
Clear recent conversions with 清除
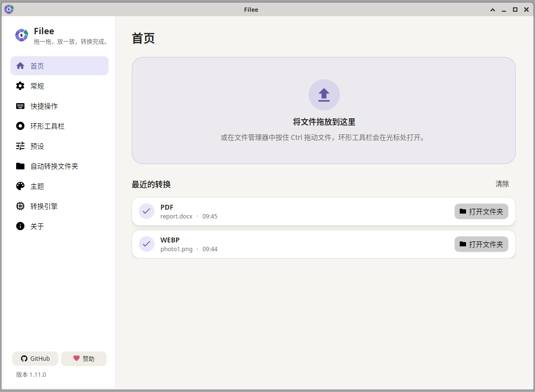tap(502, 184)
